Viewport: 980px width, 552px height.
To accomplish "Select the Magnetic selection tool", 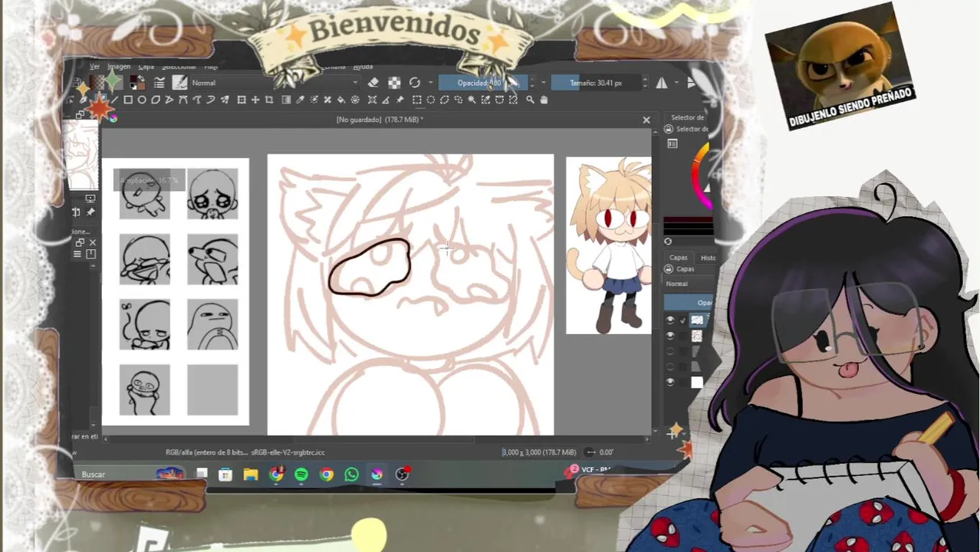I will click(x=513, y=100).
